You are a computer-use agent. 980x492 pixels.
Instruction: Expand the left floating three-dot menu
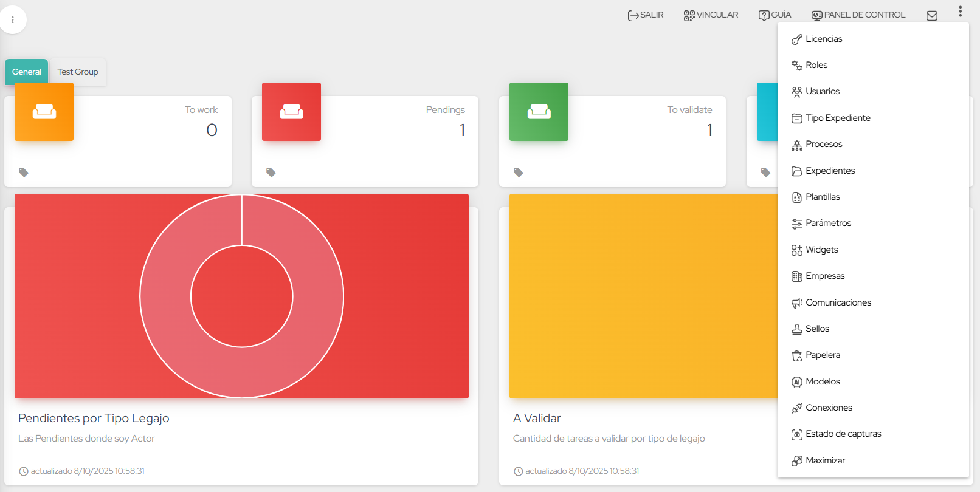[13, 20]
